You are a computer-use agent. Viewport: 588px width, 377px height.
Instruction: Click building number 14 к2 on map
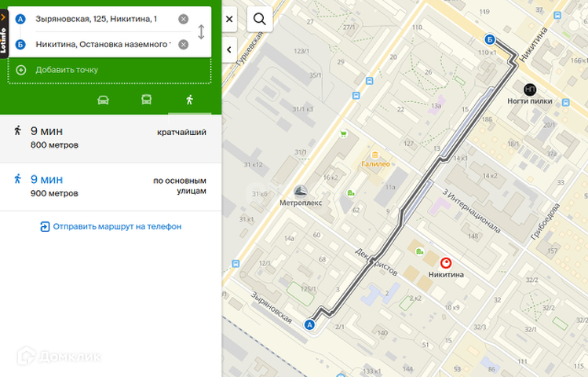(x=490, y=176)
